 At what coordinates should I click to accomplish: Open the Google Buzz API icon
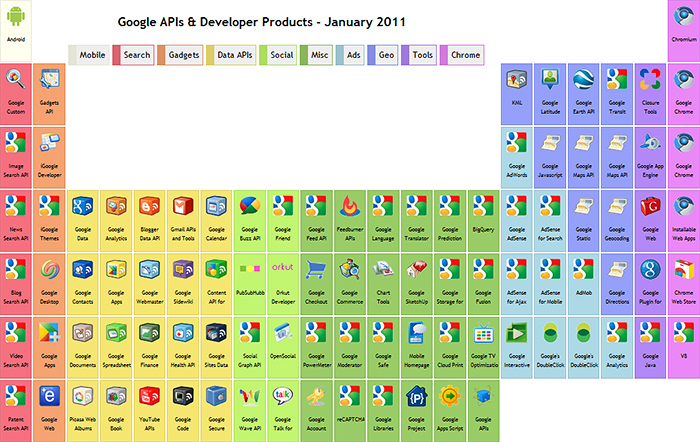point(250,206)
